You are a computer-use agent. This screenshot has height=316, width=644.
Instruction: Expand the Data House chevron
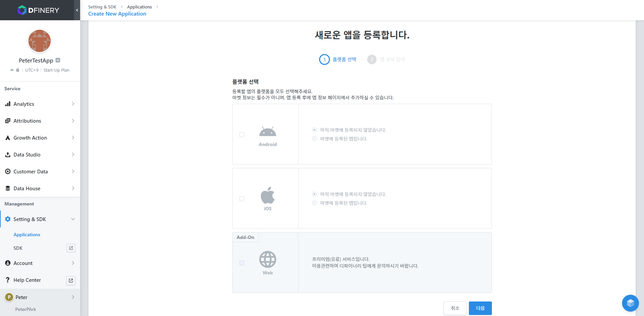coord(73,188)
